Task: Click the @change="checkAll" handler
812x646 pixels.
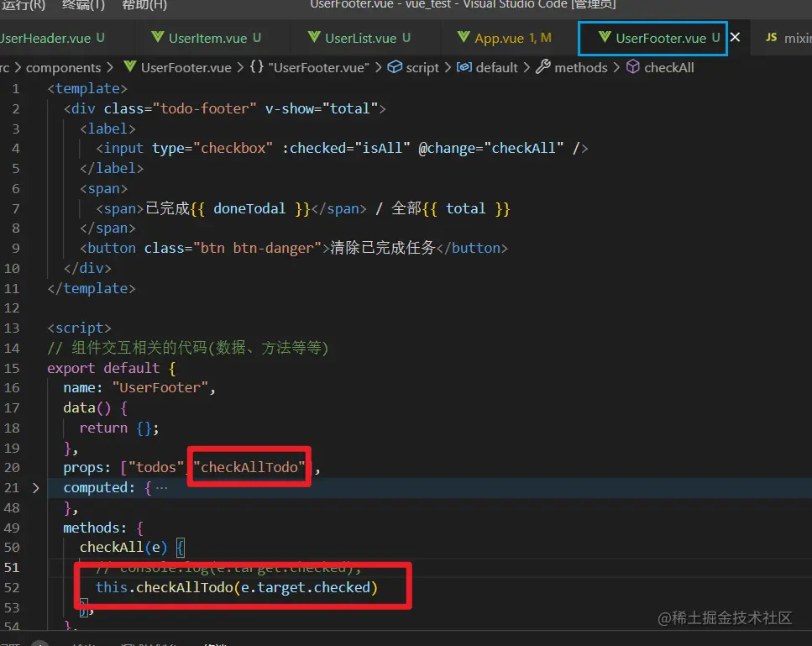Action: coord(490,149)
